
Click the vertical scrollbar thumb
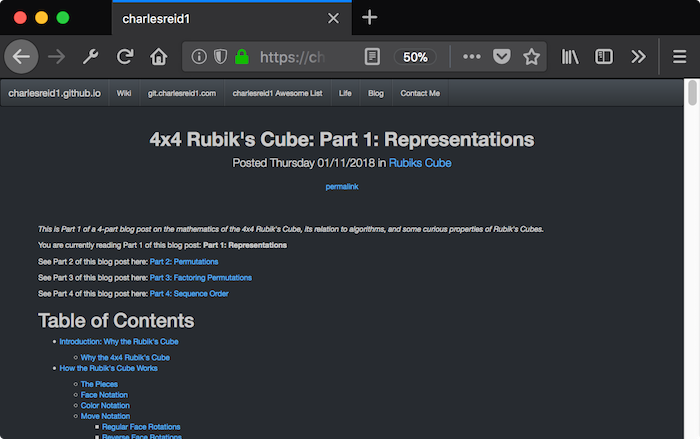coord(692,93)
